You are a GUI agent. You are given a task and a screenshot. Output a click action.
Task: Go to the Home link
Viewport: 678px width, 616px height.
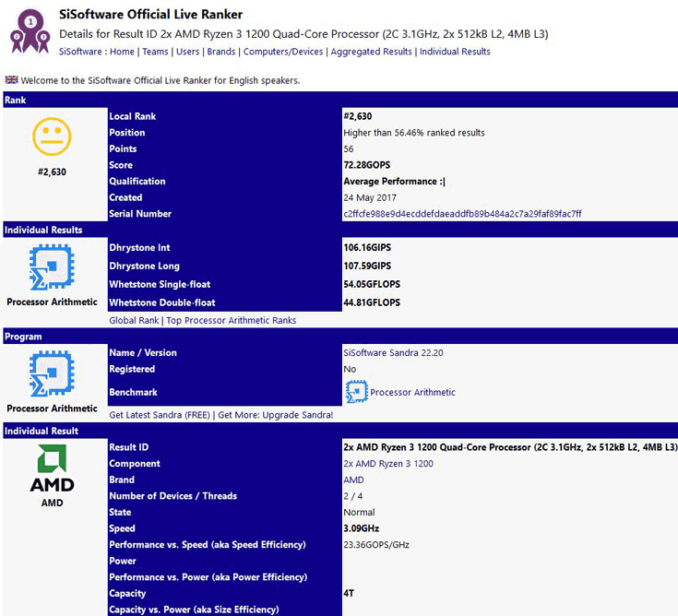122,52
